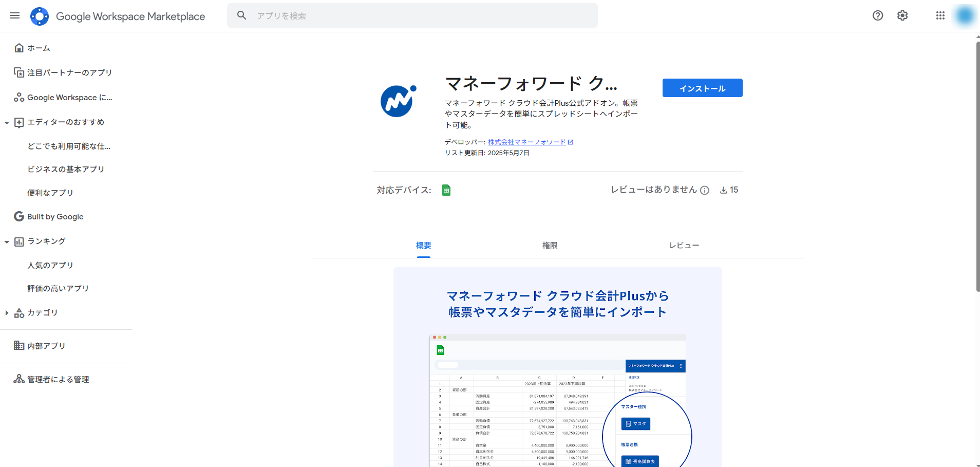Screen dimensions: 980x467
Task: Collapse the ランキング section arrow
Action: pos(7,241)
